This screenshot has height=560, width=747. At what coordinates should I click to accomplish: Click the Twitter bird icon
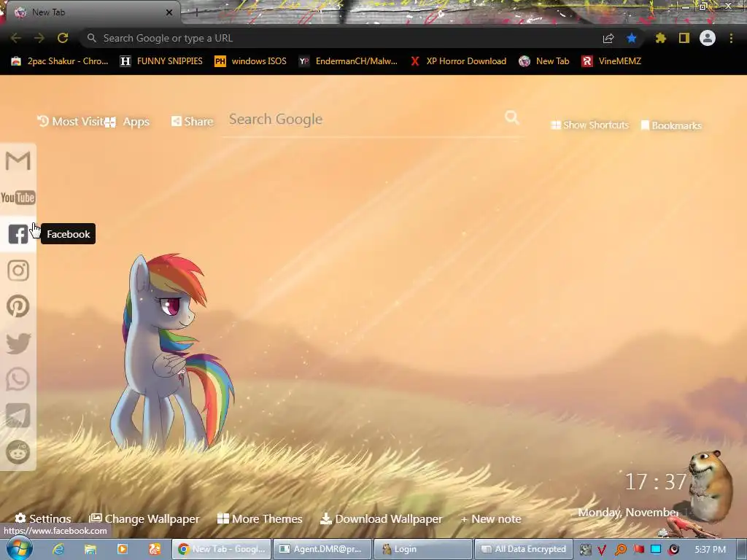pos(18,343)
